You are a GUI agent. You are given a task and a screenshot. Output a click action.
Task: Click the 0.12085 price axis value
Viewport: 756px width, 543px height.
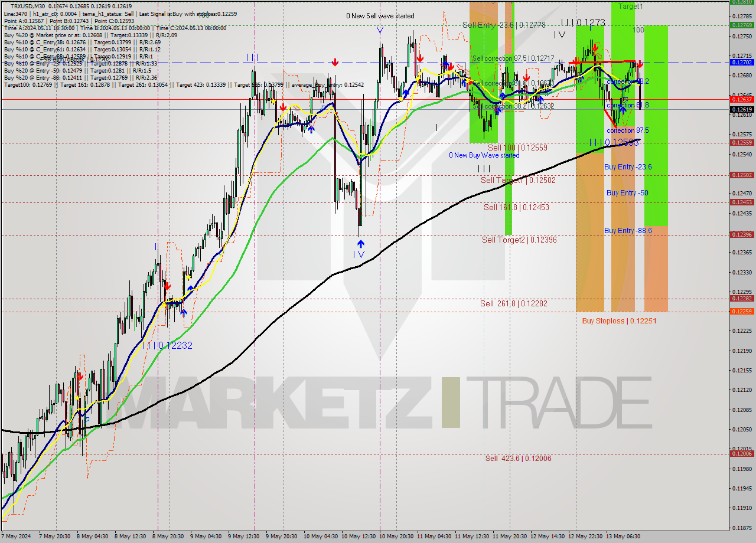742,410
